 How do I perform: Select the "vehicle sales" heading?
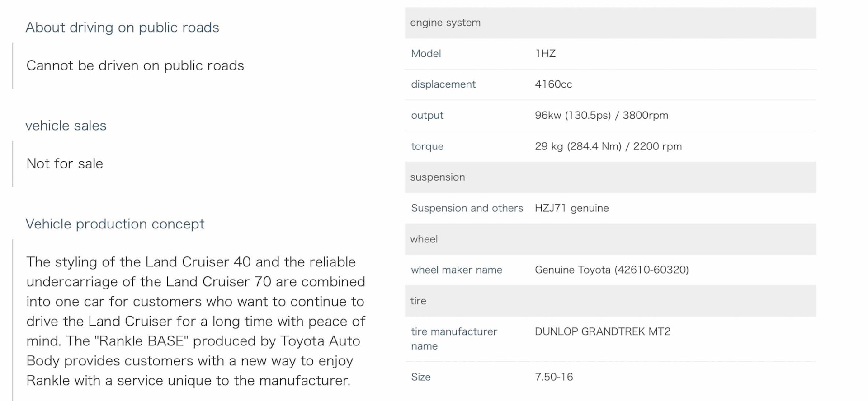(x=66, y=126)
